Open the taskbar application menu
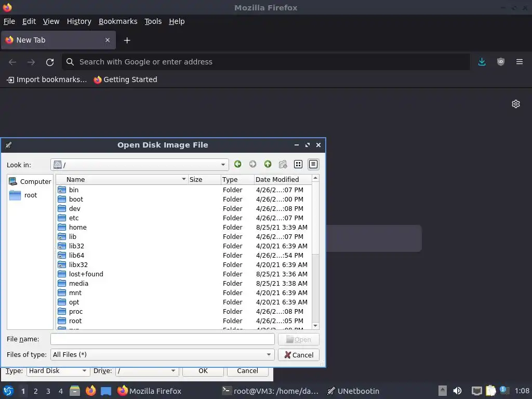Image resolution: width=532 pixels, height=399 pixels. [8, 391]
